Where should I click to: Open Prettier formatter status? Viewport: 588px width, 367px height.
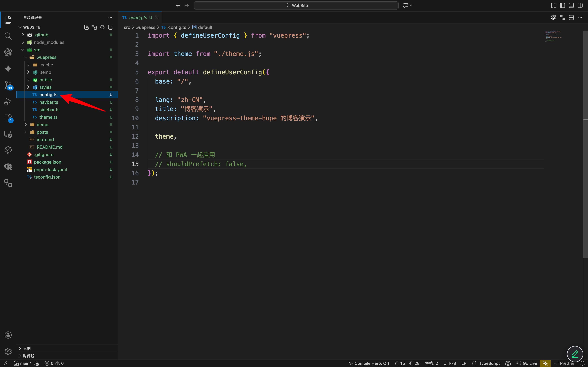click(564, 363)
